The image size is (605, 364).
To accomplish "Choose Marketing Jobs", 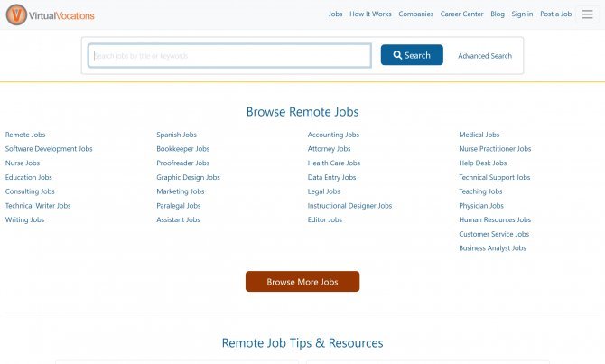I will pyautogui.click(x=181, y=191).
